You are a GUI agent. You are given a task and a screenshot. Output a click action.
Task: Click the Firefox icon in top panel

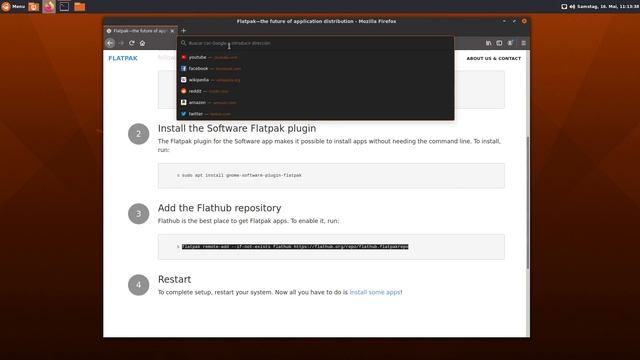[x=49, y=7]
